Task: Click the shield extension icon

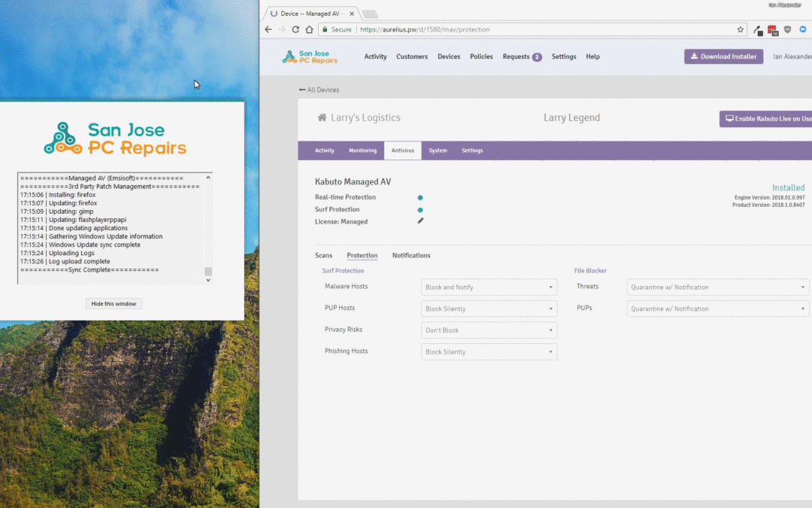Action: (x=787, y=29)
